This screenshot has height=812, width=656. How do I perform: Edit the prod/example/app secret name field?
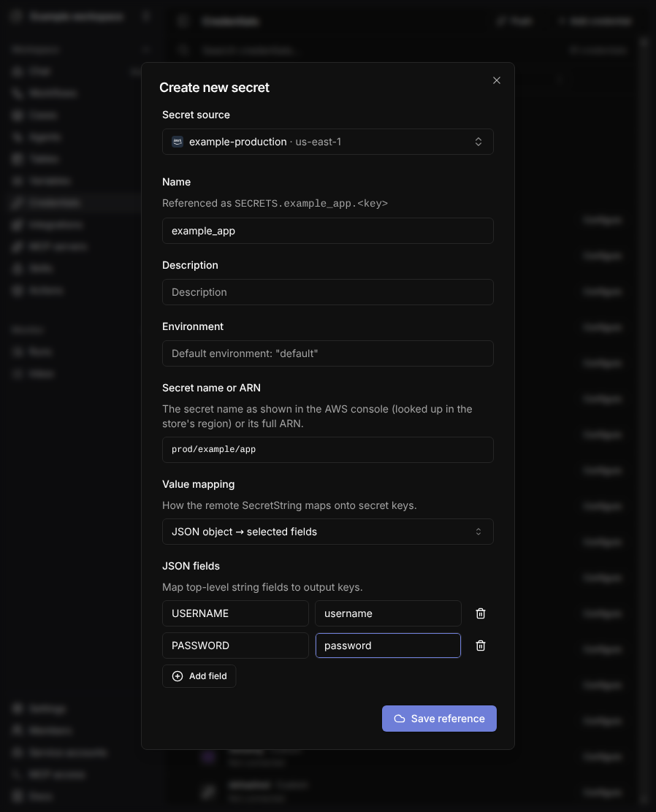click(327, 450)
